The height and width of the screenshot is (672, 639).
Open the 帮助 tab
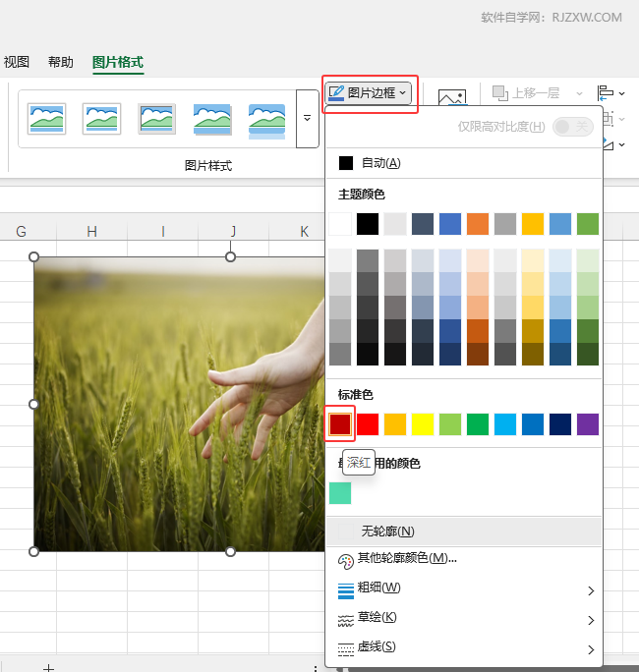click(x=61, y=62)
